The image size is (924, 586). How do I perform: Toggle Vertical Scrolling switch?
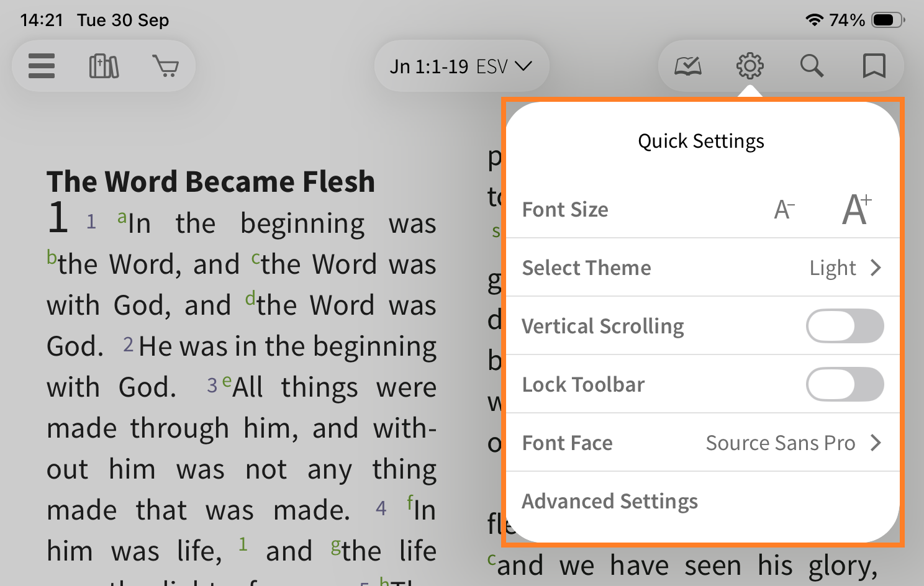pos(845,326)
